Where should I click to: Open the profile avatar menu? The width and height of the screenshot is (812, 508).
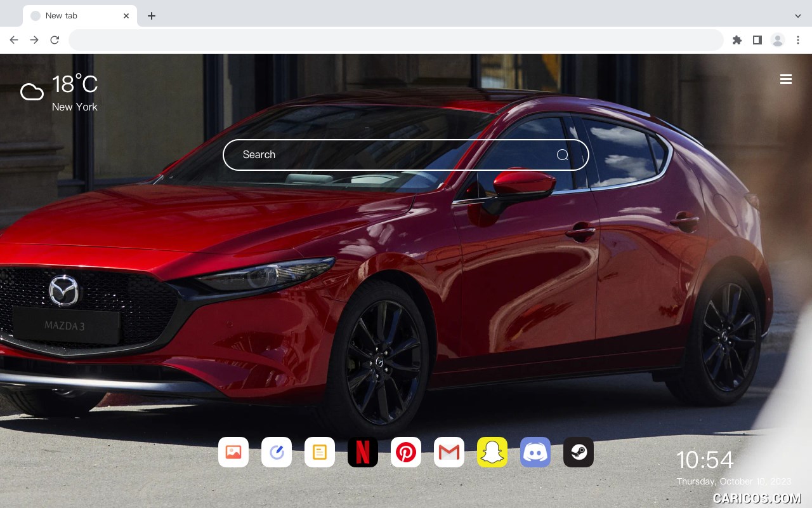[x=778, y=40]
